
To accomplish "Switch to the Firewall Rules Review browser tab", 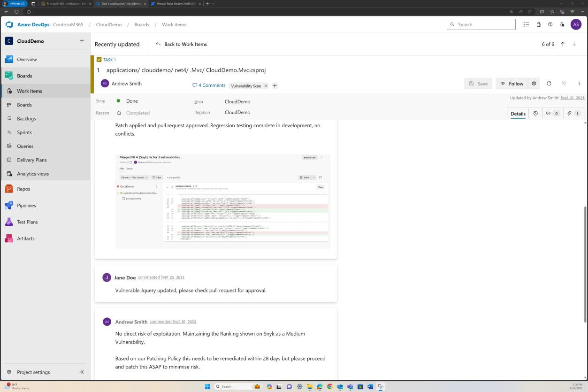I will pyautogui.click(x=174, y=3).
